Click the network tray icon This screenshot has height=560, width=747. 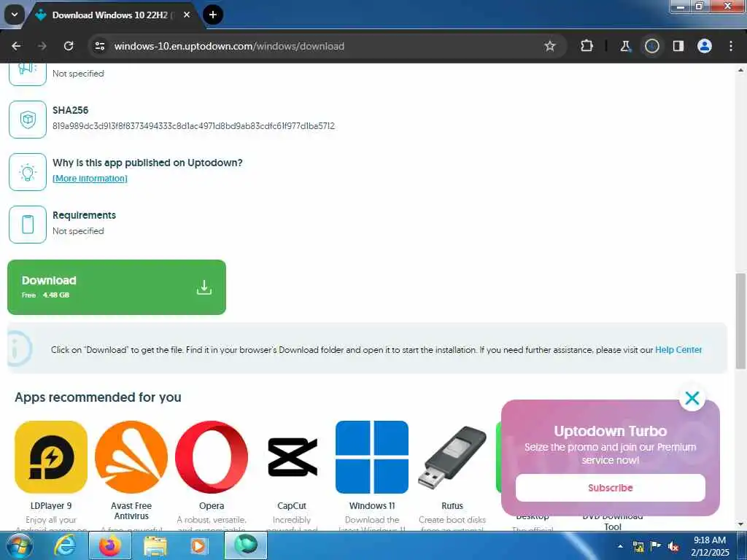[638, 547]
